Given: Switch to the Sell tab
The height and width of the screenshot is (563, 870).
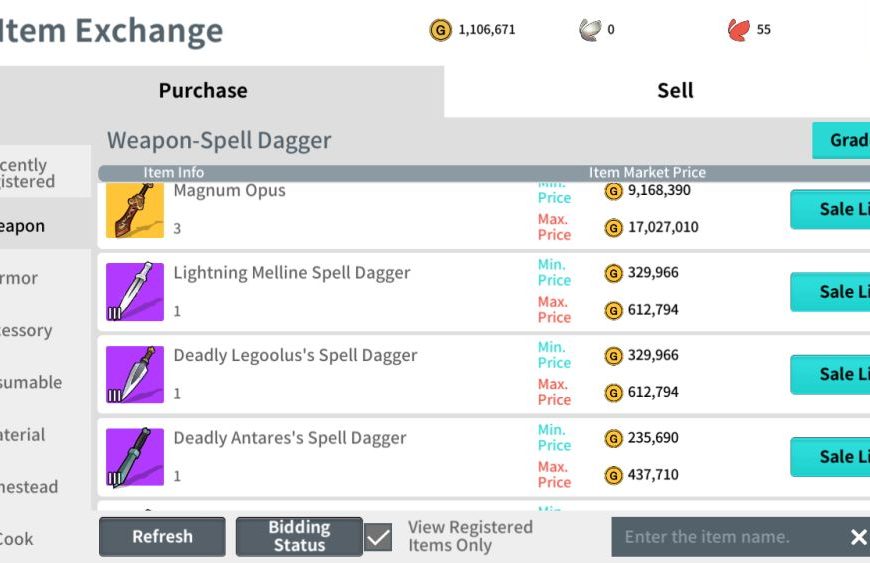Looking at the screenshot, I should (x=675, y=91).
